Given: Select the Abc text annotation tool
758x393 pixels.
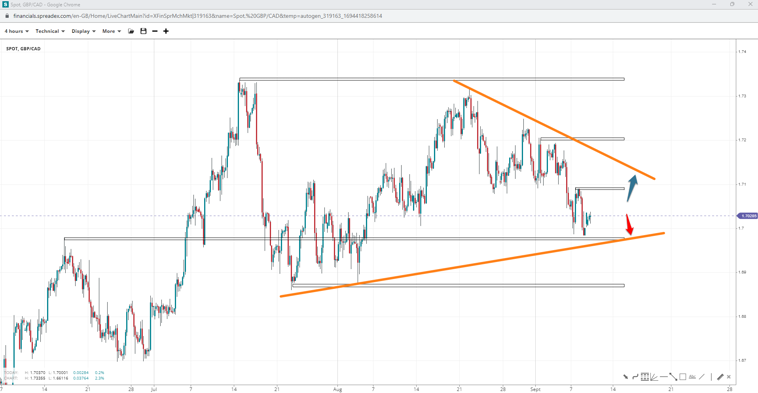Looking at the screenshot, I should pos(692,377).
